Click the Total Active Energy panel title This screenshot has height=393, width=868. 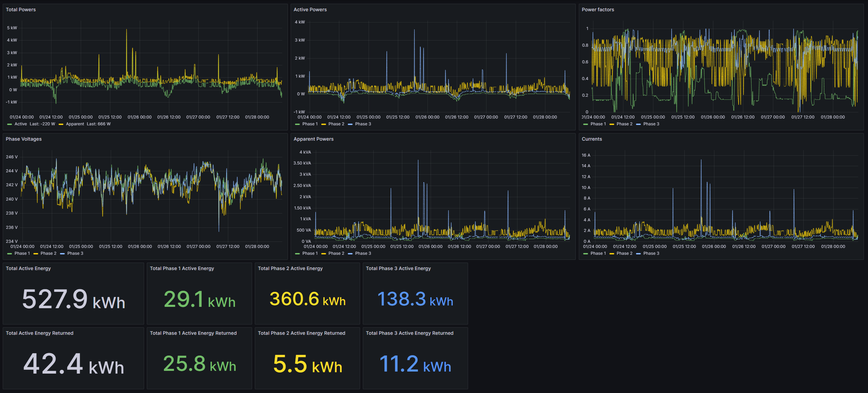tap(28, 268)
